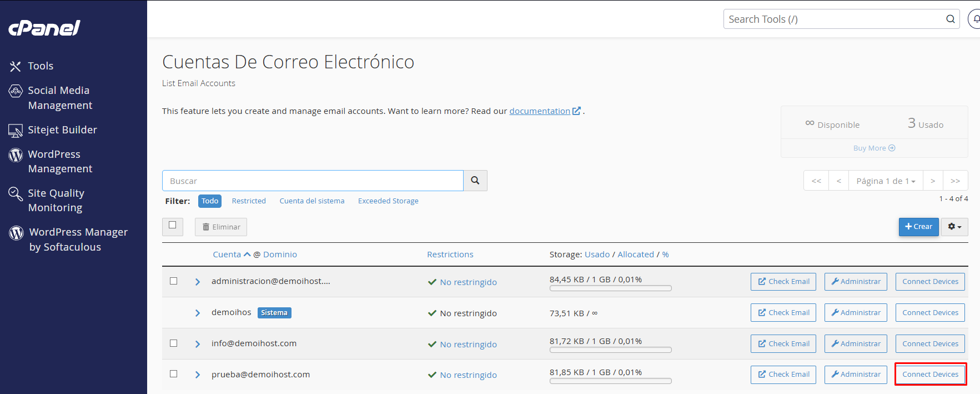The width and height of the screenshot is (980, 394).
Task: Connect Devices for demoihos account
Action: tap(930, 313)
